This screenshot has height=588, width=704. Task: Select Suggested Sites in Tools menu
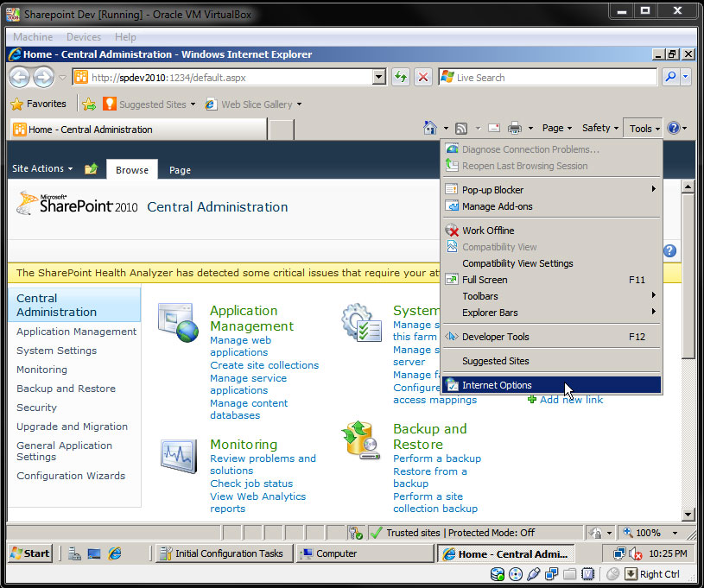pyautogui.click(x=551, y=361)
